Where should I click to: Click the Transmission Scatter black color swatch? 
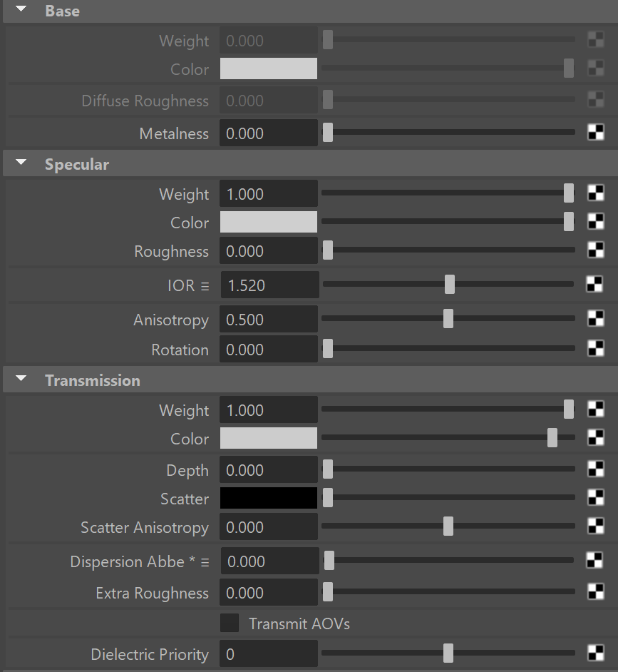[x=269, y=498]
